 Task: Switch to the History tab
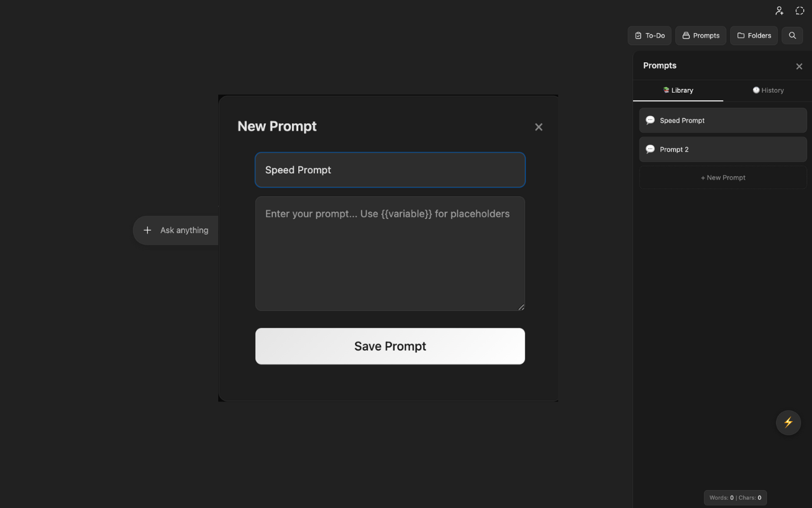(768, 90)
